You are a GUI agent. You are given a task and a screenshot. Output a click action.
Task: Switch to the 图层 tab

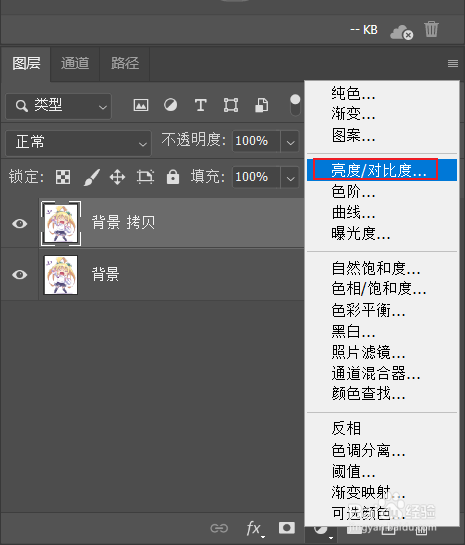pyautogui.click(x=26, y=64)
